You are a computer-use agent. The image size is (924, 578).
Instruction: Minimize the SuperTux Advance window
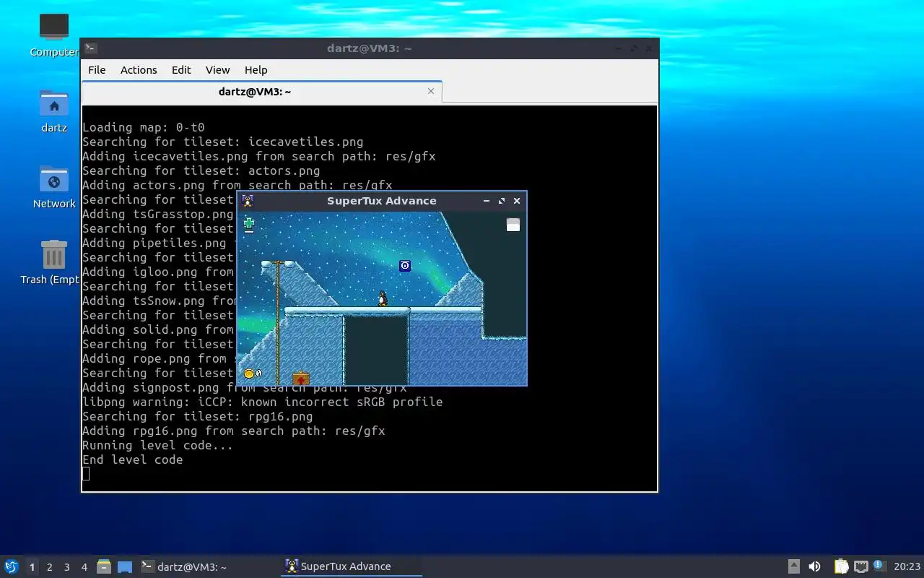486,201
